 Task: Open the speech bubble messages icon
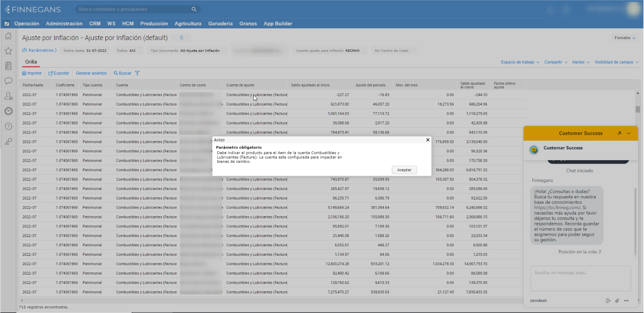8,81
